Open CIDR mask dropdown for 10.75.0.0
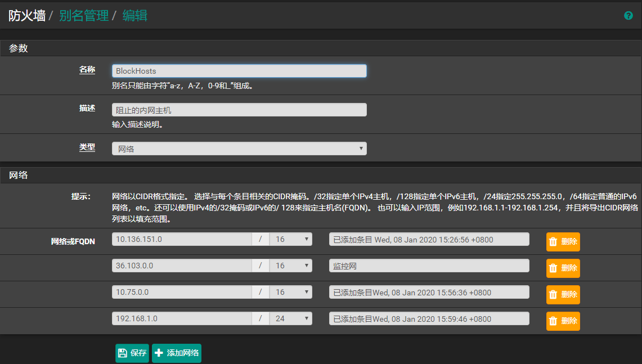 [291, 292]
